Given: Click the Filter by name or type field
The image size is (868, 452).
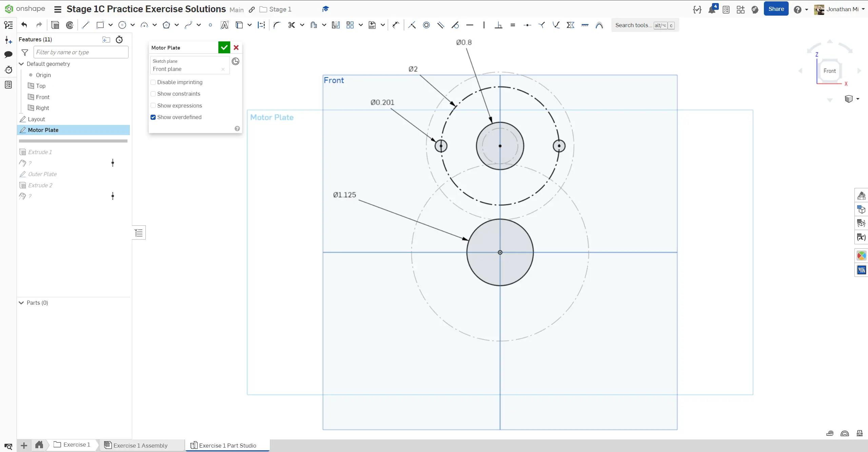Looking at the screenshot, I should click(x=81, y=52).
